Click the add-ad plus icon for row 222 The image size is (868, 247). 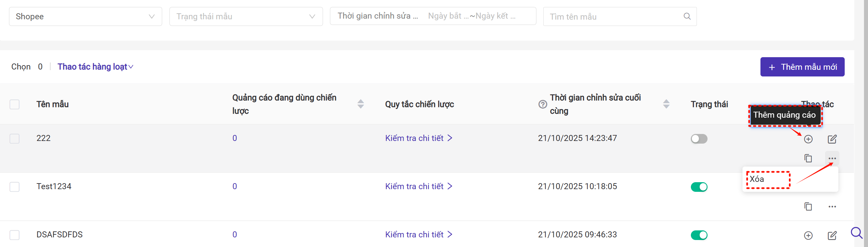(808, 139)
